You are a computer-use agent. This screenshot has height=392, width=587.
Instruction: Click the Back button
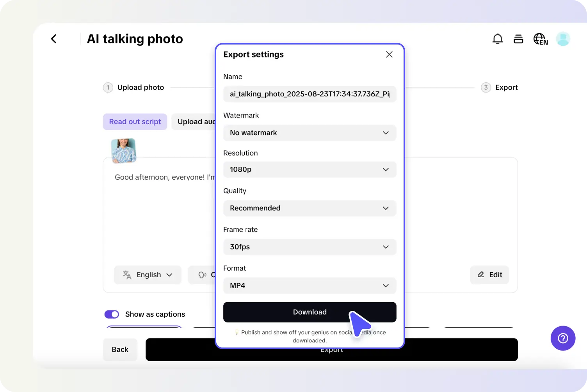point(120,349)
